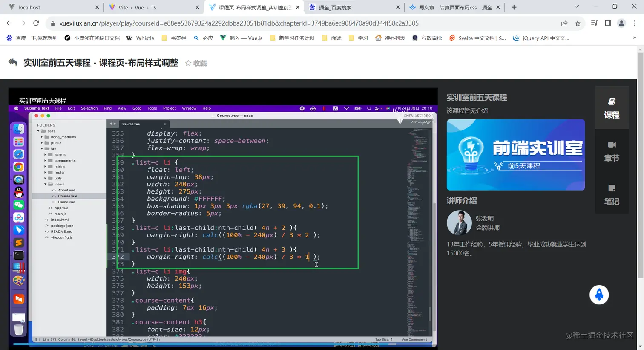644x350 pixels.
Task: Click the rocket back-to-top button
Action: 599,295
